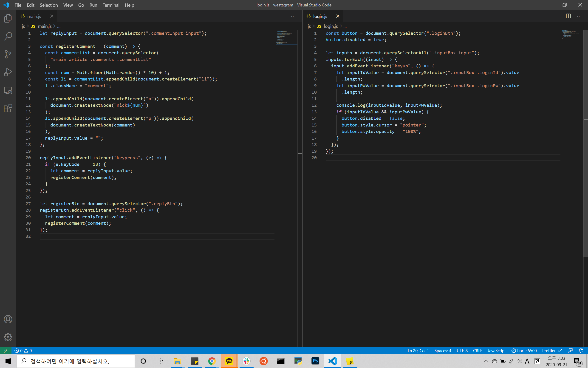
Task: Click login.js breadcrumb in right editor
Action: [328, 26]
